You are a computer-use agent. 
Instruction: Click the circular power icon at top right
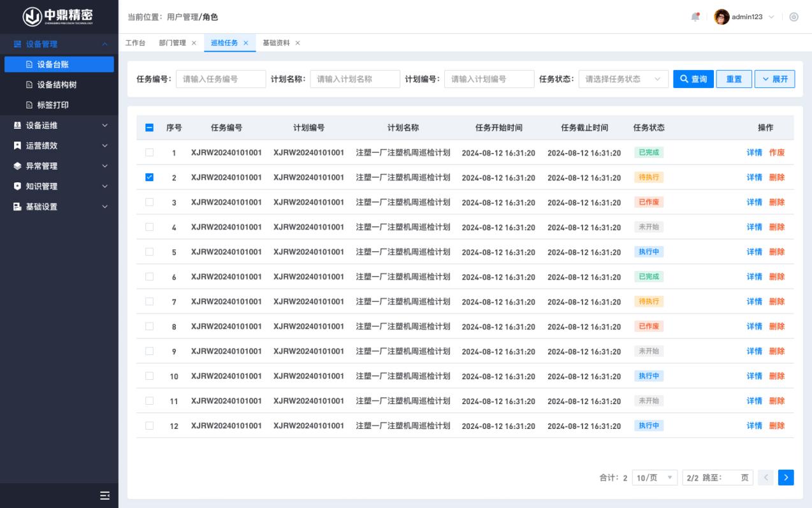point(794,17)
